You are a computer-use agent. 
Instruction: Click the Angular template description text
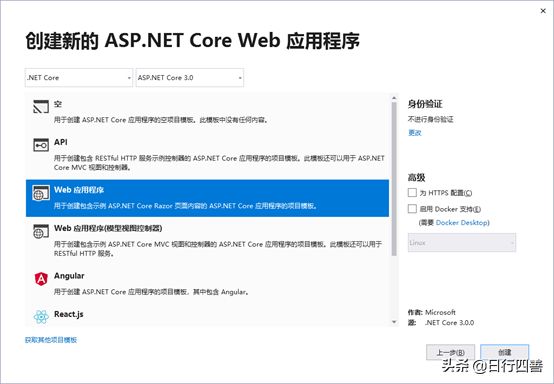click(151, 292)
